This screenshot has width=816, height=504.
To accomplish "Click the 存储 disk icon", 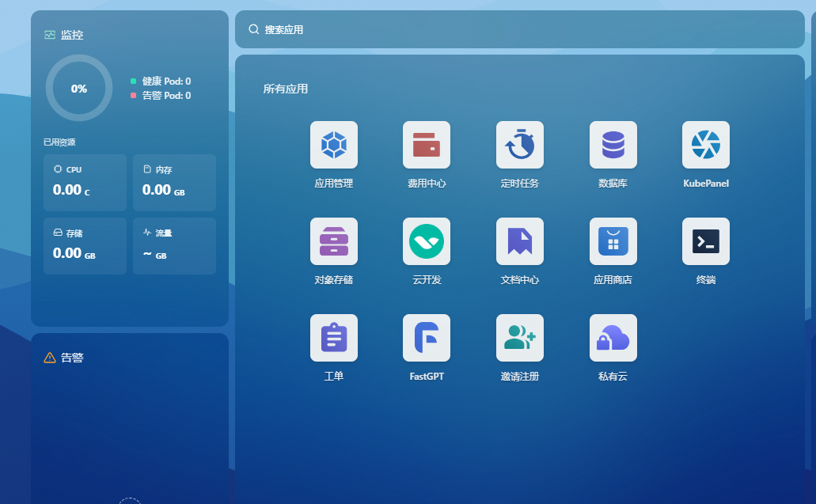I will [58, 233].
